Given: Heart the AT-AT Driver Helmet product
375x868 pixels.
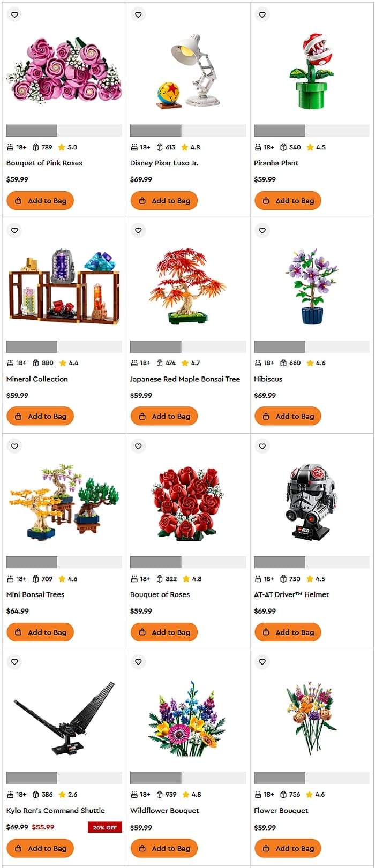Looking at the screenshot, I should tap(262, 447).
